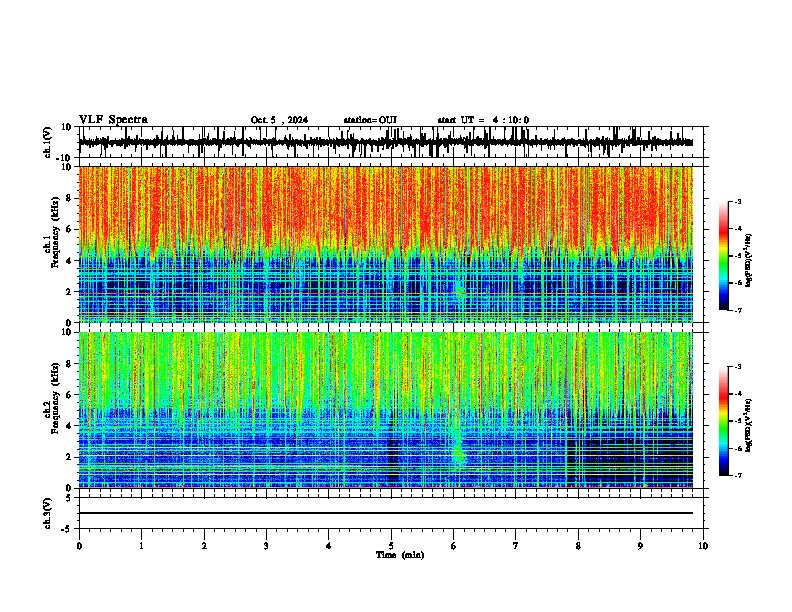The width and height of the screenshot is (792, 612).
Task: Click the ch.2 "Frequency (kHz)" axis label
Action: (56, 398)
